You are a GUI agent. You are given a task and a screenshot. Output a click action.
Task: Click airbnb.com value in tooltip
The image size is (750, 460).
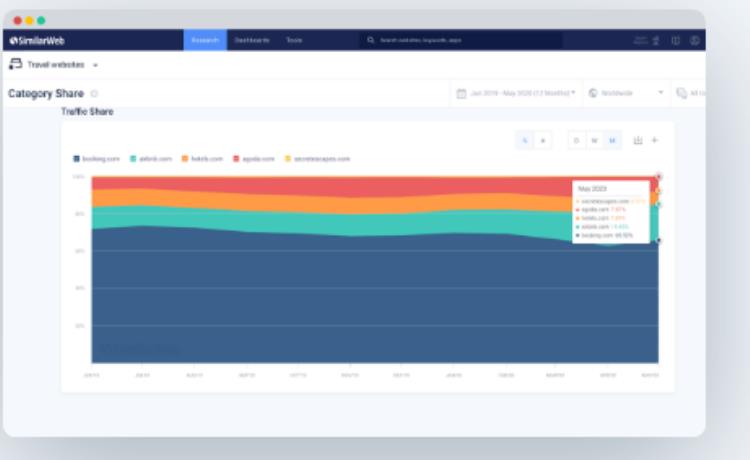click(620, 227)
